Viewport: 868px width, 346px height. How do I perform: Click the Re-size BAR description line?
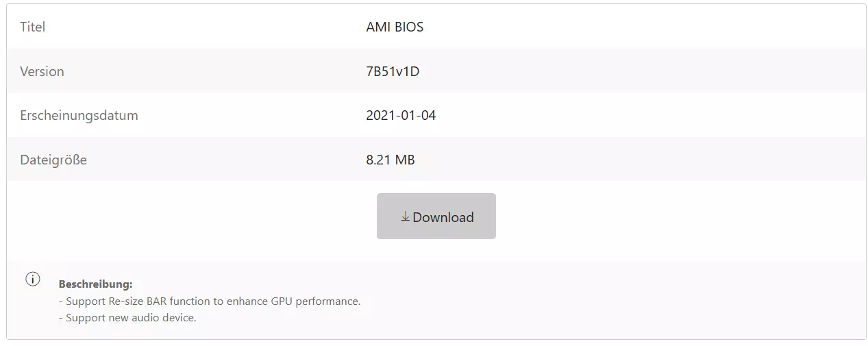[x=210, y=301]
